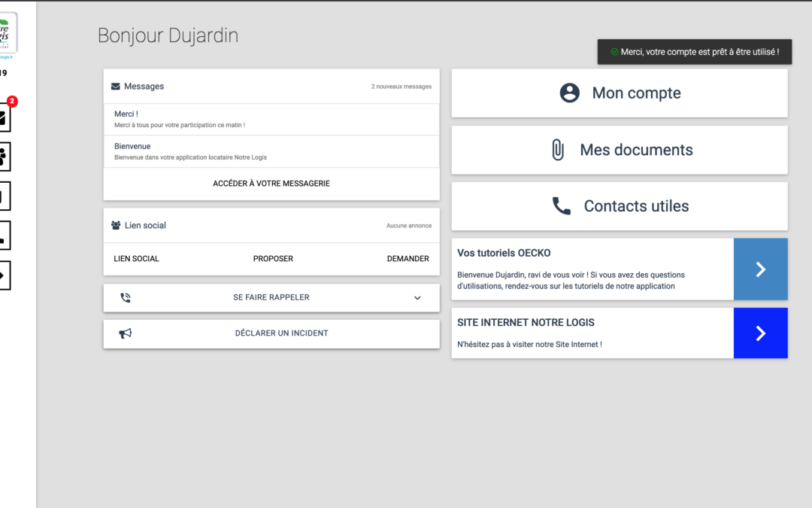This screenshot has height=508, width=812.
Task: Click the Lien Social tab link
Action: coord(137,259)
